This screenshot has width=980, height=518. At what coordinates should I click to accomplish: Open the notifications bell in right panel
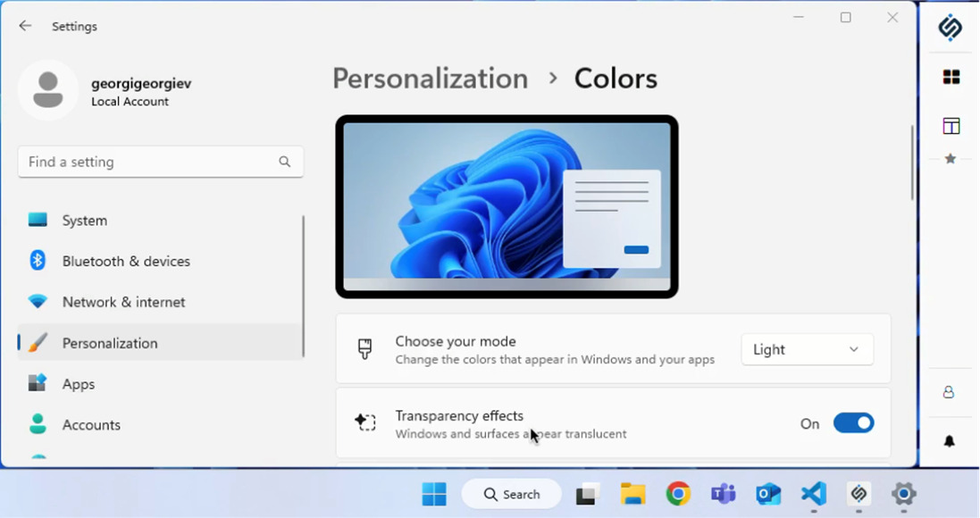pyautogui.click(x=950, y=441)
